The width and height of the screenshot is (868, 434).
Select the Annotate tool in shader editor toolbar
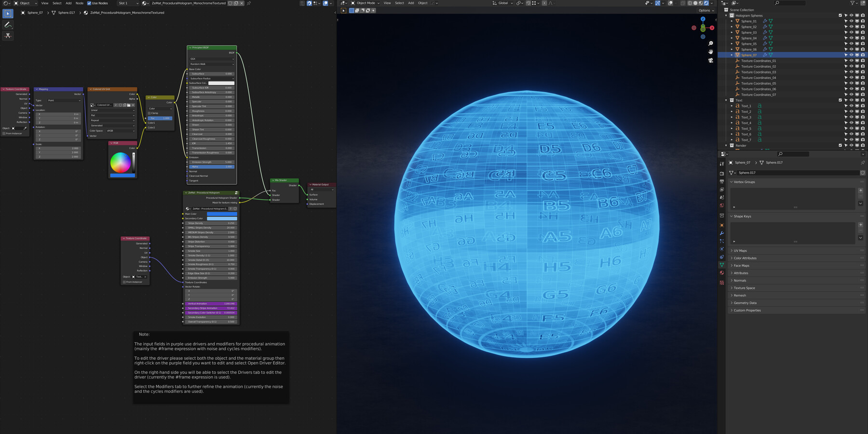[x=8, y=25]
